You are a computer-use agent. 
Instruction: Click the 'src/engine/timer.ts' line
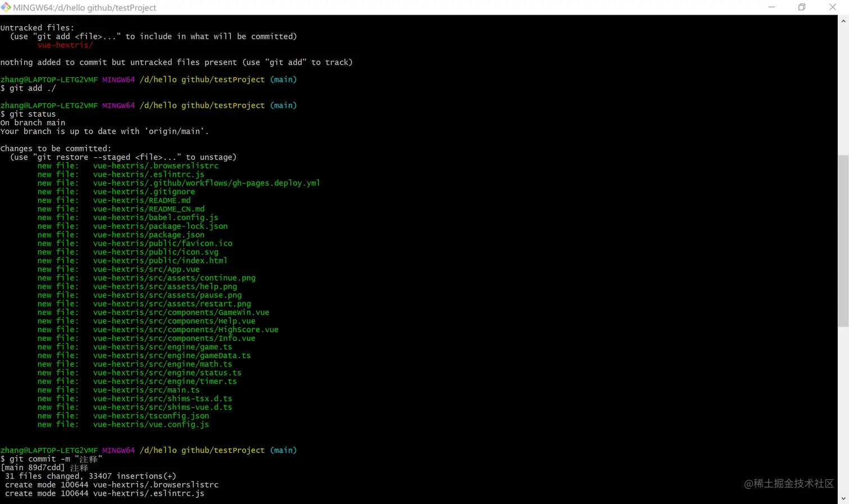137,381
